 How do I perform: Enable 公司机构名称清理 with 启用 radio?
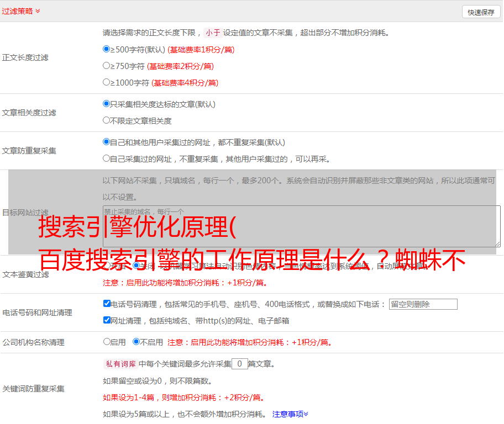(107, 342)
